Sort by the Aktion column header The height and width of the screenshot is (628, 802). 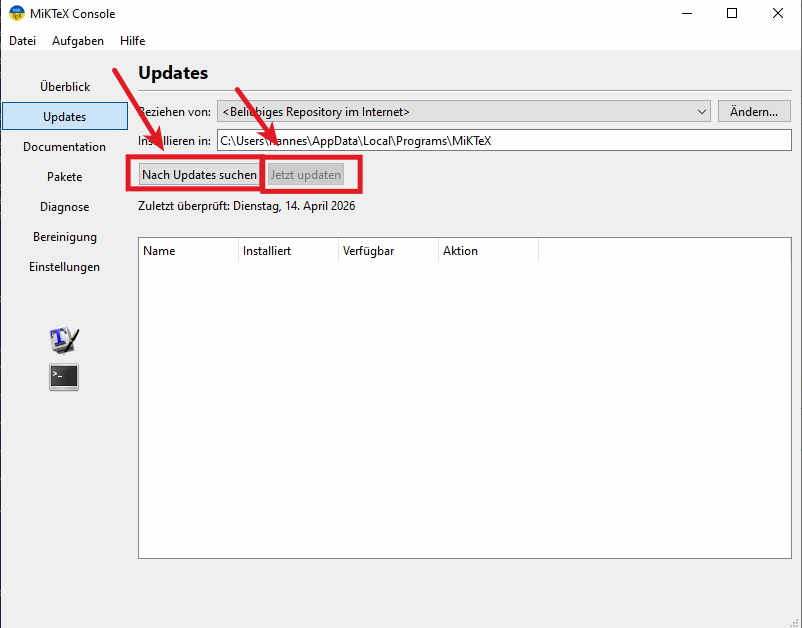click(x=488, y=251)
